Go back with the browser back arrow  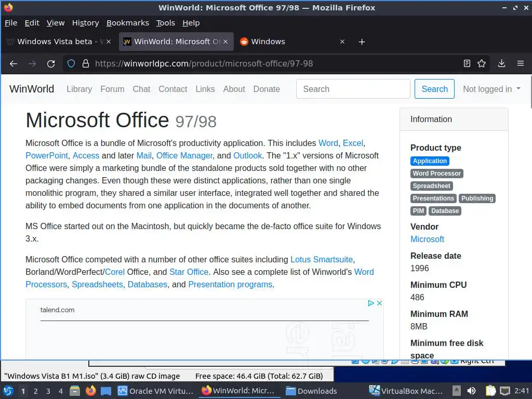click(14, 63)
